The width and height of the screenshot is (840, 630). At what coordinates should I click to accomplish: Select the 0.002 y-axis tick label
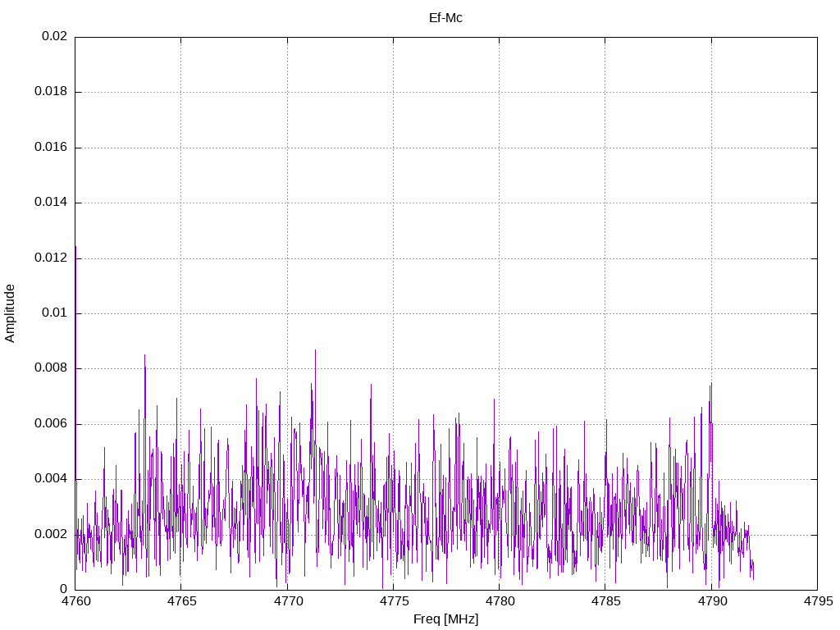pyautogui.click(x=51, y=534)
